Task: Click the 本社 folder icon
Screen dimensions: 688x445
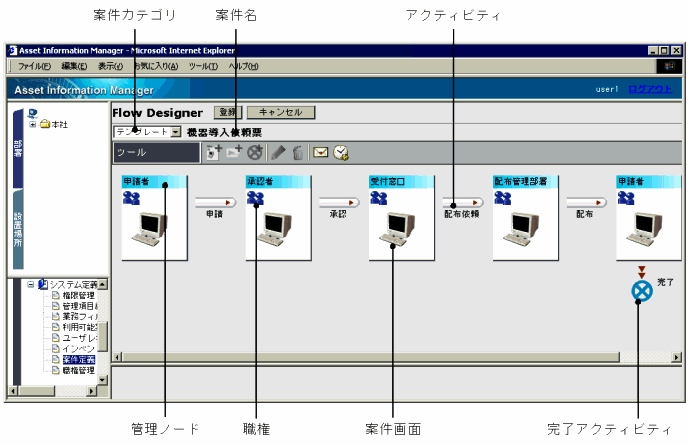Action: tap(45, 124)
